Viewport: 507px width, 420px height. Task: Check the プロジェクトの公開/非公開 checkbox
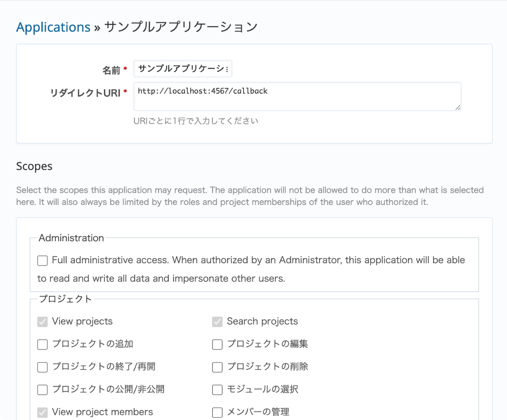coord(42,390)
